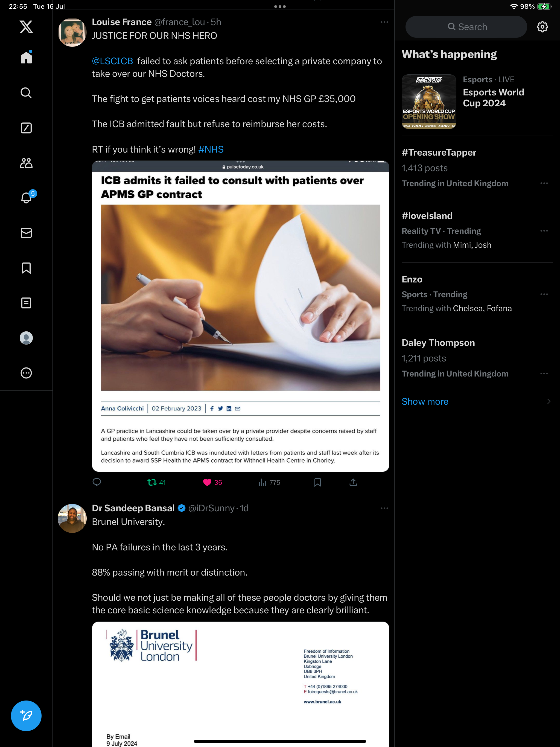Open Lists icon in sidebar
Image resolution: width=560 pixels, height=747 pixels.
pos(26,303)
